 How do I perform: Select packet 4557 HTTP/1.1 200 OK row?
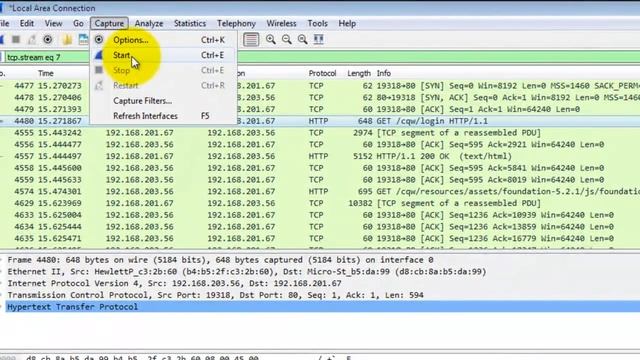[320, 156]
